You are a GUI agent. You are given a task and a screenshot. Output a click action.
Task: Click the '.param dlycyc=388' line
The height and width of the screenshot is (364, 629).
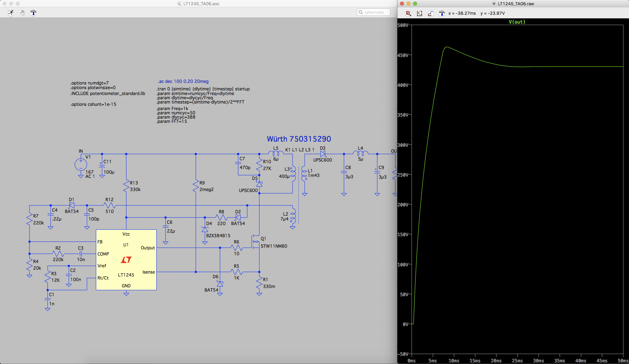click(x=176, y=117)
